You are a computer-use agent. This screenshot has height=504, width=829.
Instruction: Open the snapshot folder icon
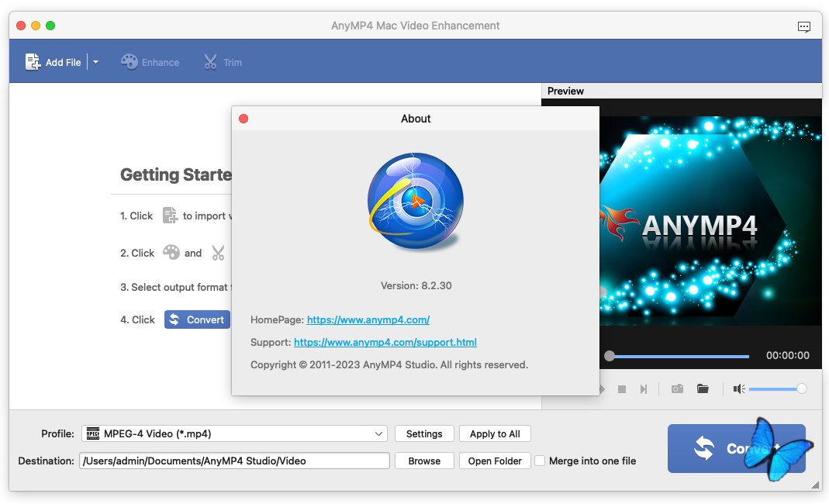tap(703, 388)
